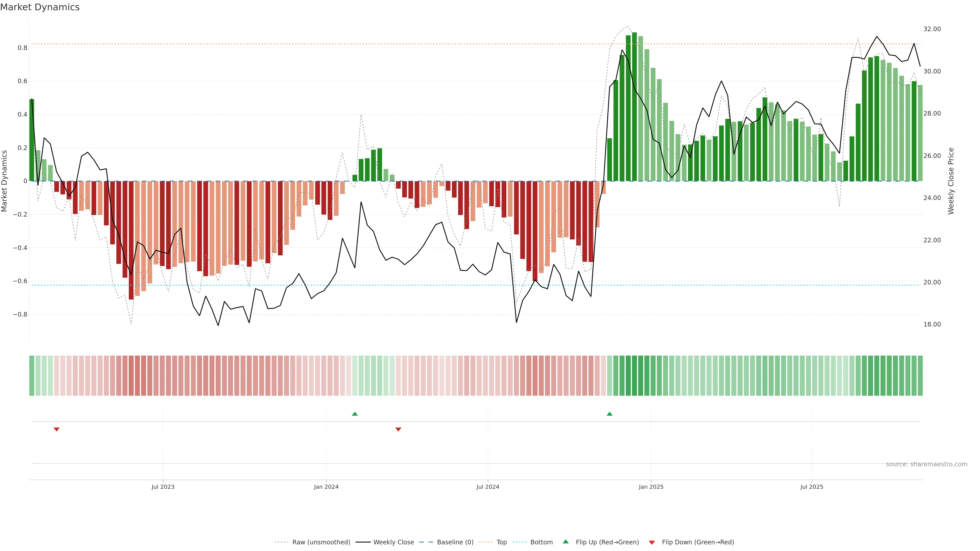
Task: Click the Jul 2023 axis label
Action: pyautogui.click(x=163, y=487)
